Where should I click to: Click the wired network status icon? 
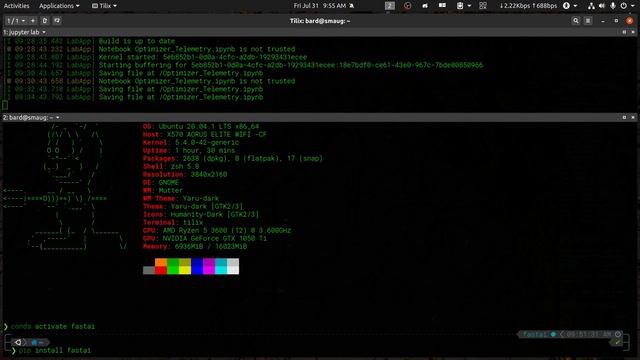(591, 6)
